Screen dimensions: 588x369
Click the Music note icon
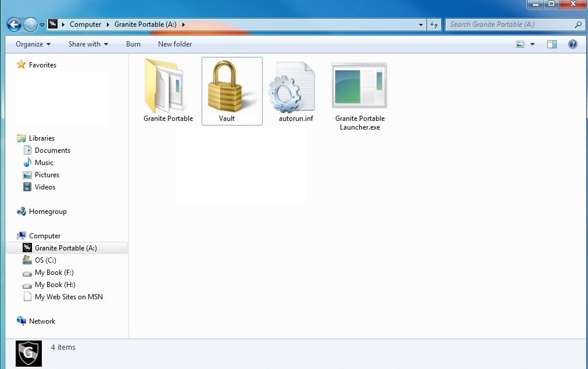(x=27, y=162)
